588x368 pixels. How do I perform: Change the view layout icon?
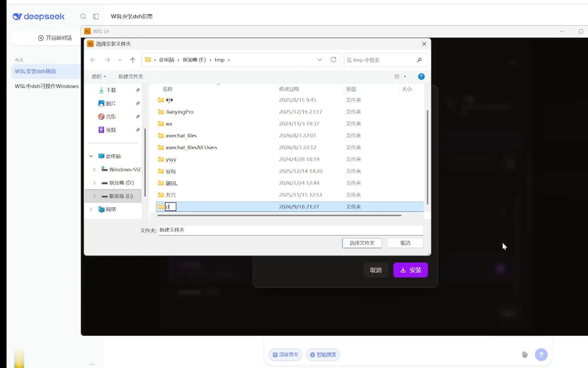[397, 77]
